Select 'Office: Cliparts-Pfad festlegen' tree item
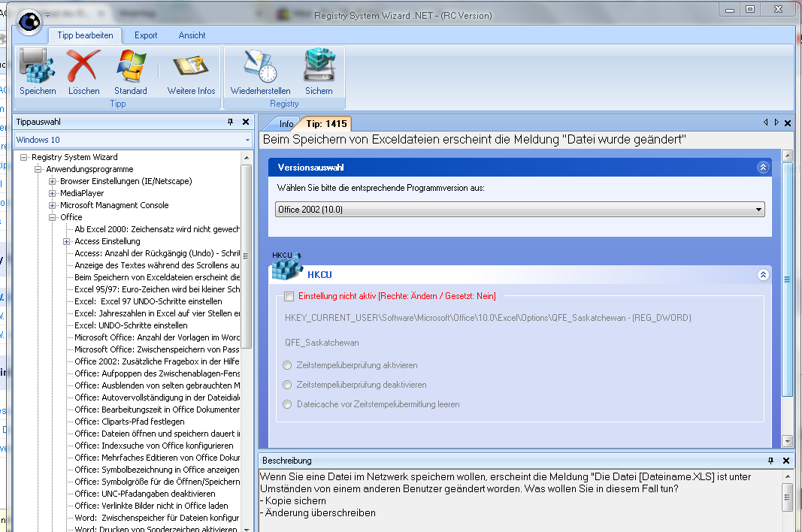 129,422
